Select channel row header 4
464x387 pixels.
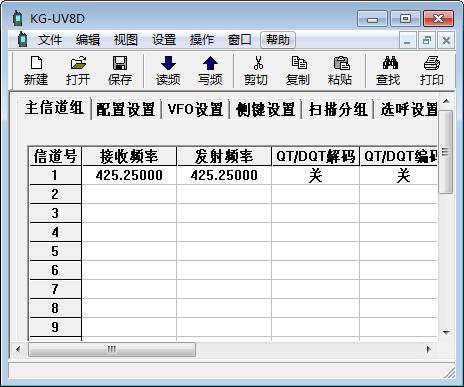[x=55, y=232]
